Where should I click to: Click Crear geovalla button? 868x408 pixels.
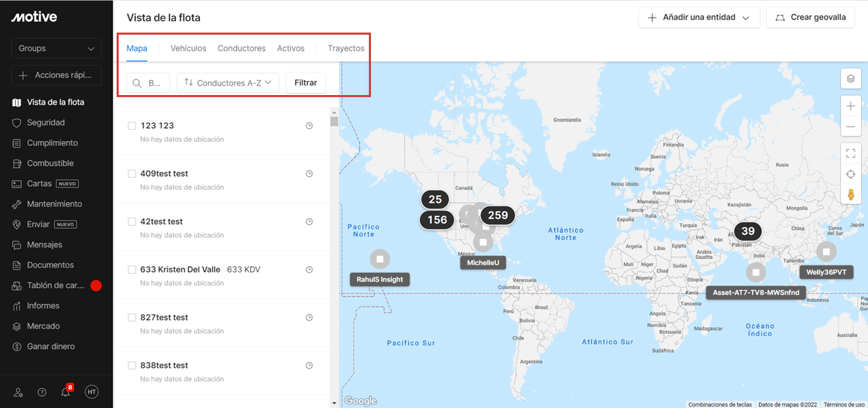[x=810, y=18]
